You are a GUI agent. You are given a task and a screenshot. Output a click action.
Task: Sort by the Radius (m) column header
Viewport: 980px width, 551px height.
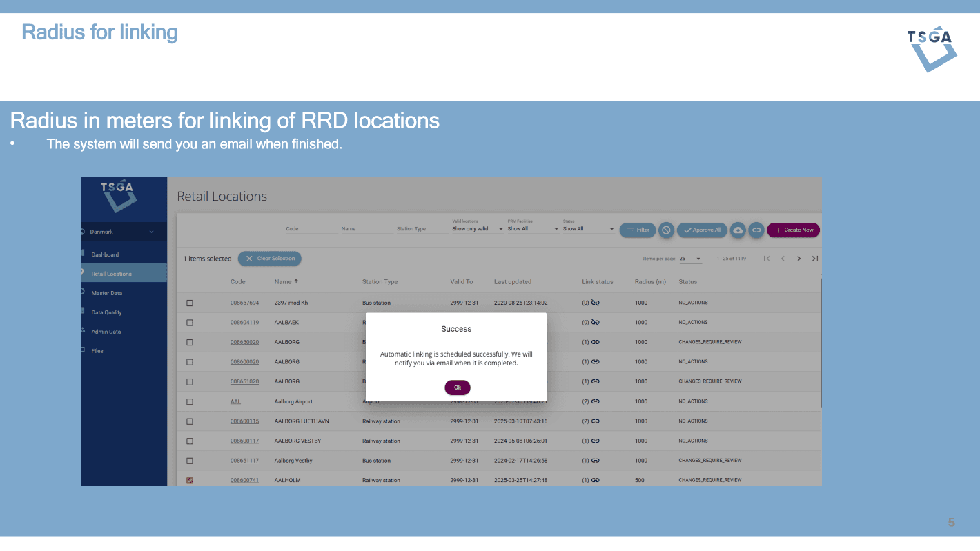tap(650, 281)
